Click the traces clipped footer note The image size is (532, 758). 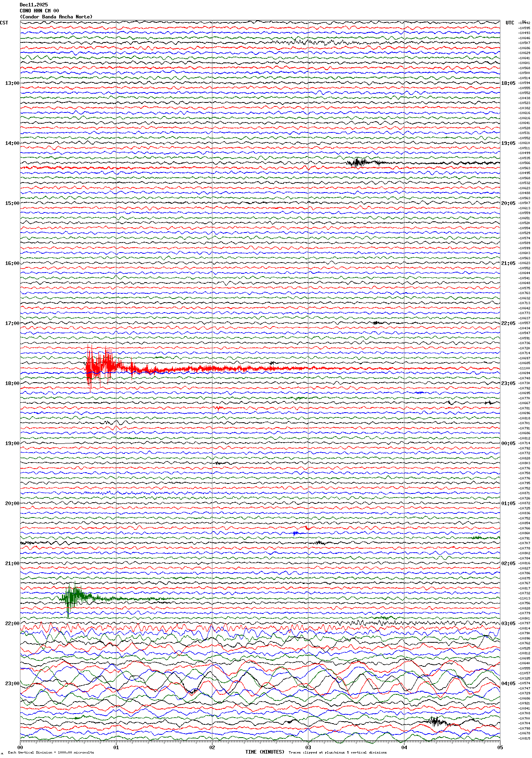pos(338,752)
